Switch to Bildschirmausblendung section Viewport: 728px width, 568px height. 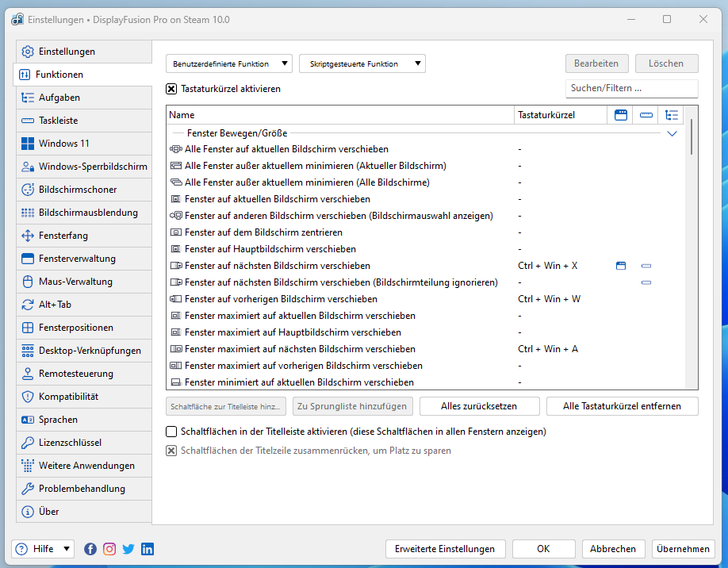point(84,213)
